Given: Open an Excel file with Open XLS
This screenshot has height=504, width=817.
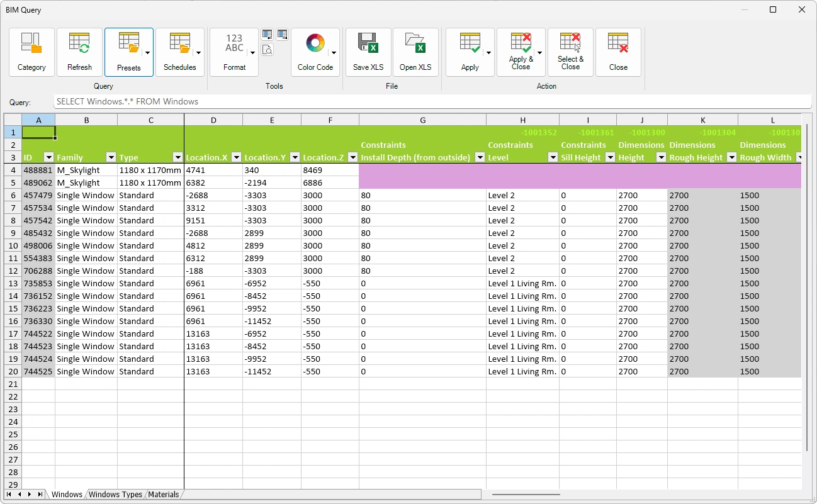Looking at the screenshot, I should coord(415,52).
